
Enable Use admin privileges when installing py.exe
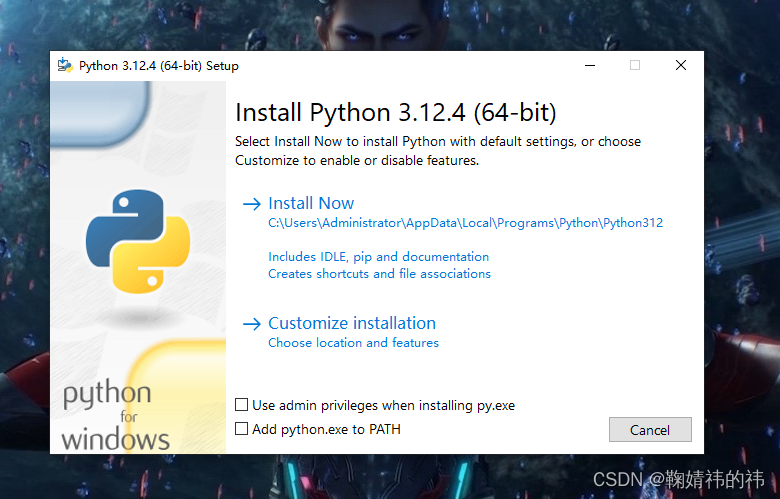[241, 405]
